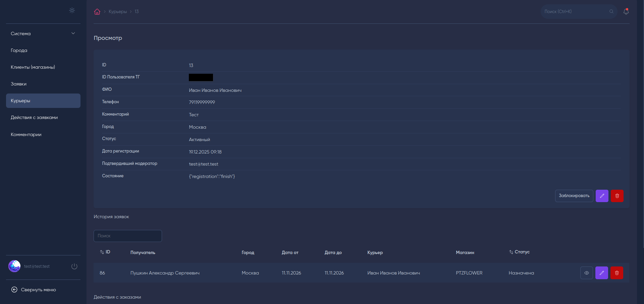
Task: Click the home icon in breadcrumb
Action: [97, 12]
